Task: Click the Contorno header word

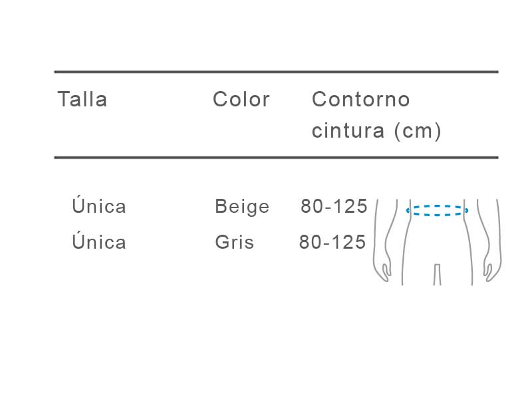Action: pos(361,99)
